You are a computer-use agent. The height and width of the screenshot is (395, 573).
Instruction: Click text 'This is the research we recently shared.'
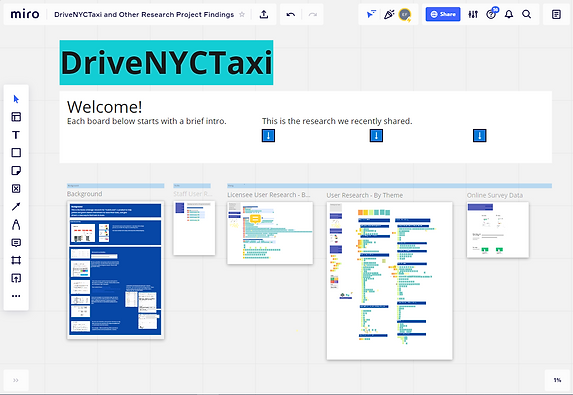pyautogui.click(x=337, y=121)
